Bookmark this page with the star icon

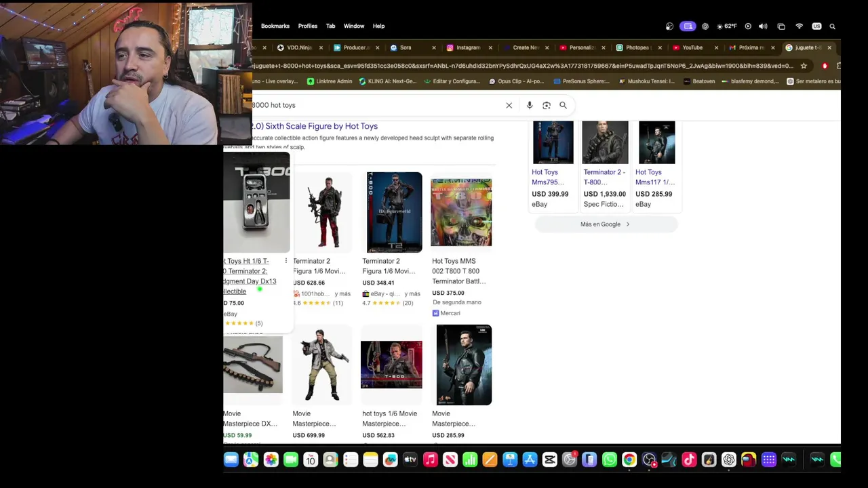coord(804,66)
